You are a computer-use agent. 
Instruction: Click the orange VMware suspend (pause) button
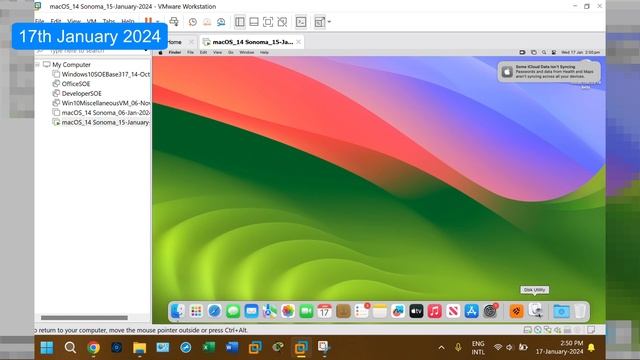148,20
